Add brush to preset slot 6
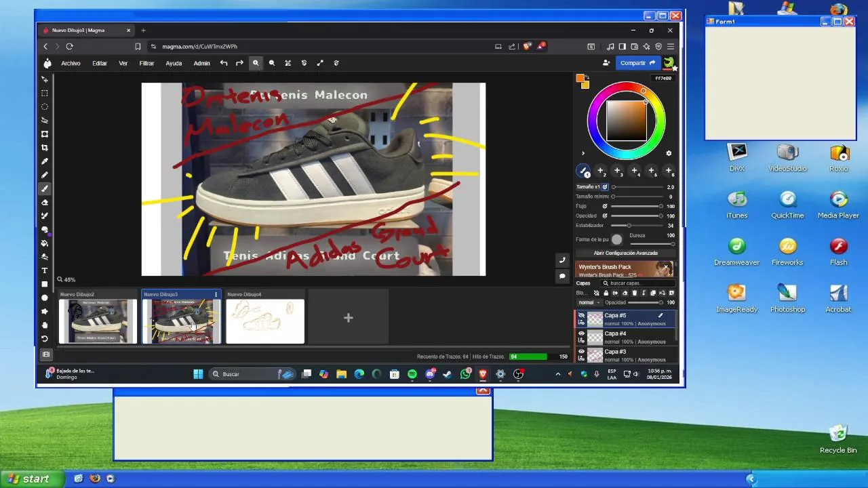 669,171
